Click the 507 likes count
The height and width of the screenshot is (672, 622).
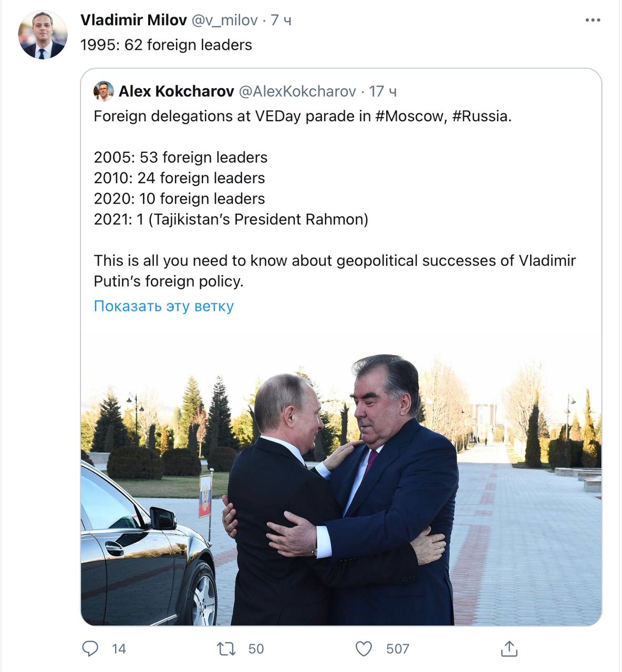point(397,649)
